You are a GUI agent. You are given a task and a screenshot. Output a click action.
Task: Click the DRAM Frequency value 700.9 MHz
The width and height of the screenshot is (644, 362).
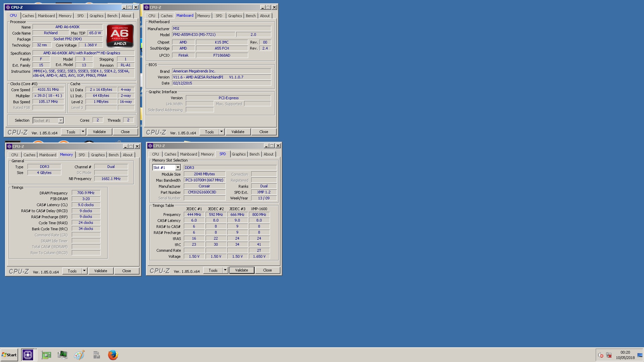tap(86, 193)
